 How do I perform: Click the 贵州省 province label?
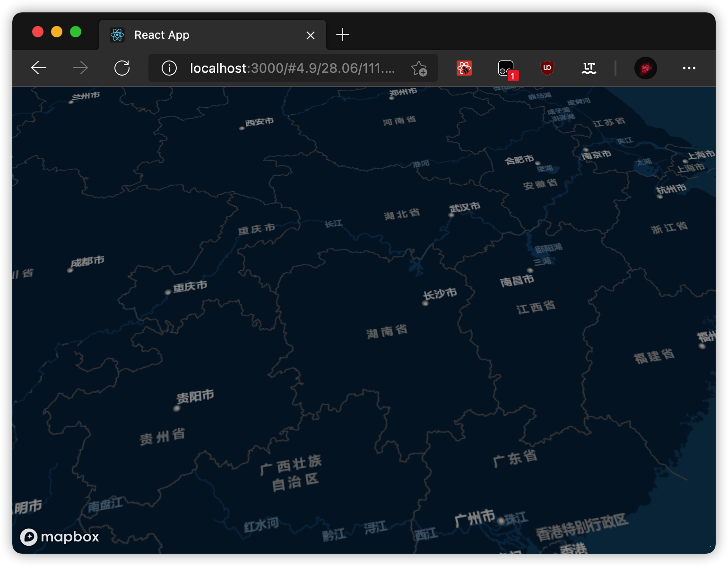coord(162,437)
